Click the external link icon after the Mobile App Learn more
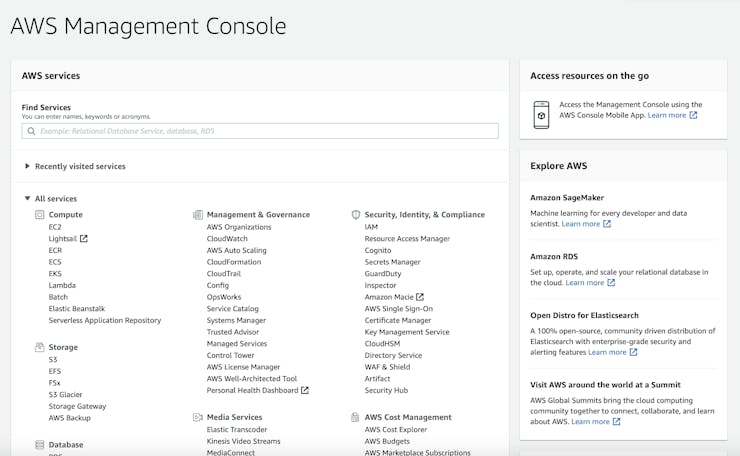The image size is (740, 456). 693,115
